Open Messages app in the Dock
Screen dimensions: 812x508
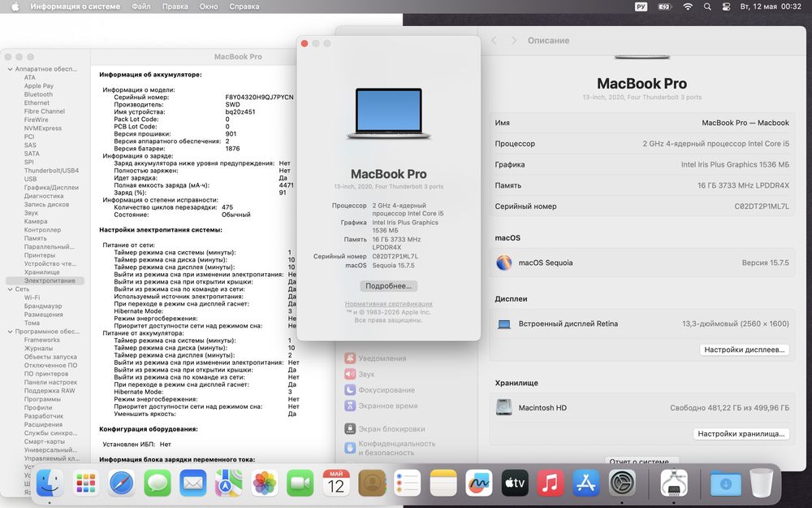158,483
